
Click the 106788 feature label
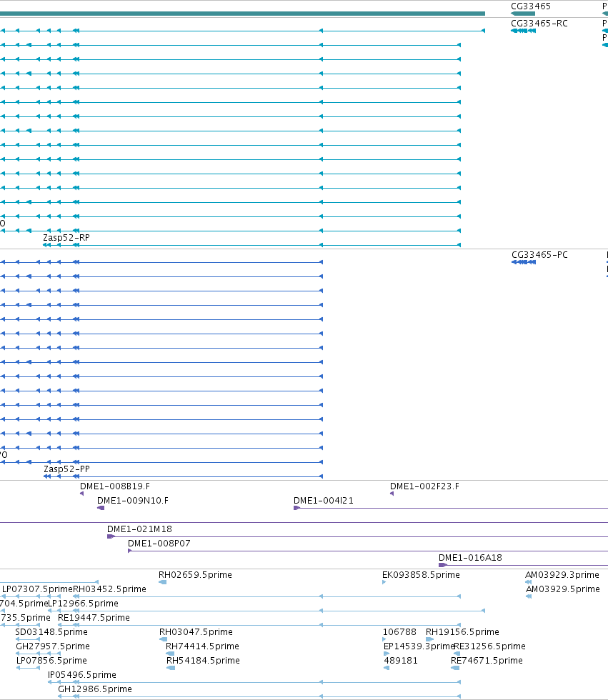click(x=399, y=631)
